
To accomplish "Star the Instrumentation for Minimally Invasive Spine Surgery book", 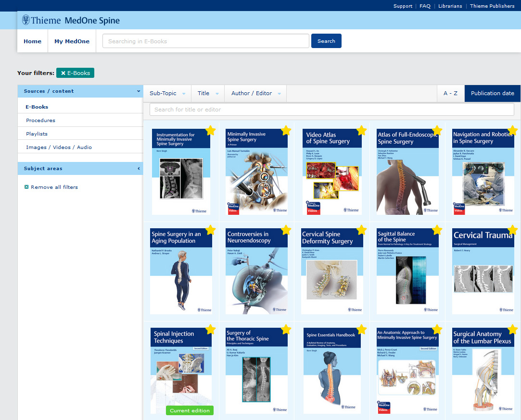I will tap(211, 131).
